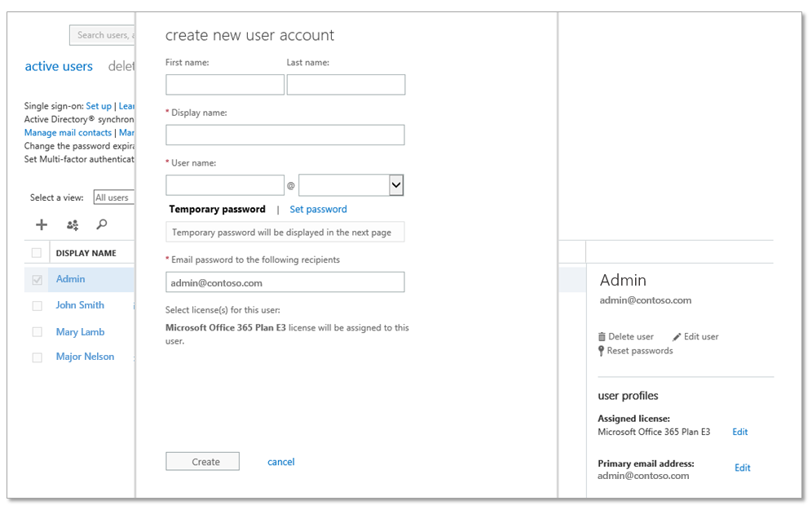Open the bulk add users tool
Viewport: 812px width, 510px height.
tap(73, 224)
